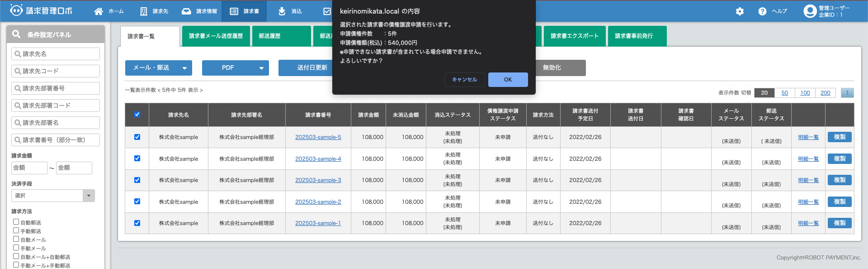868x269 pixels.
Task: Set display count to 50
Action: tap(784, 93)
